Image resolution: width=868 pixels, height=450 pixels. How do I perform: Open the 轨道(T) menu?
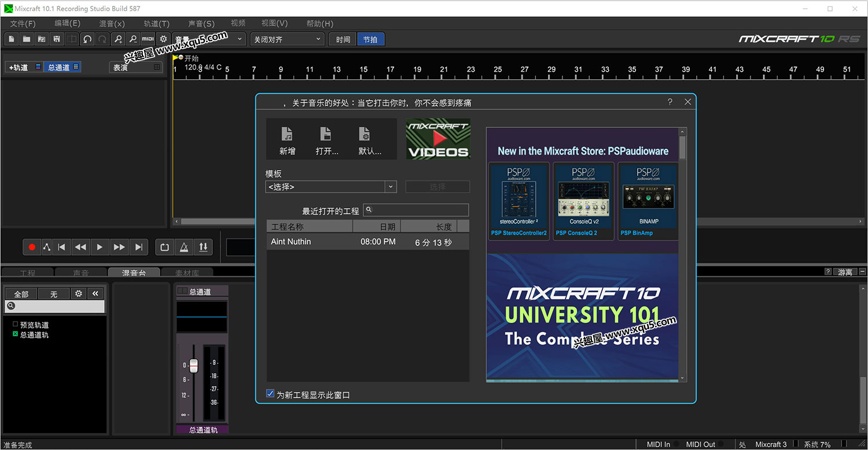[x=156, y=24]
